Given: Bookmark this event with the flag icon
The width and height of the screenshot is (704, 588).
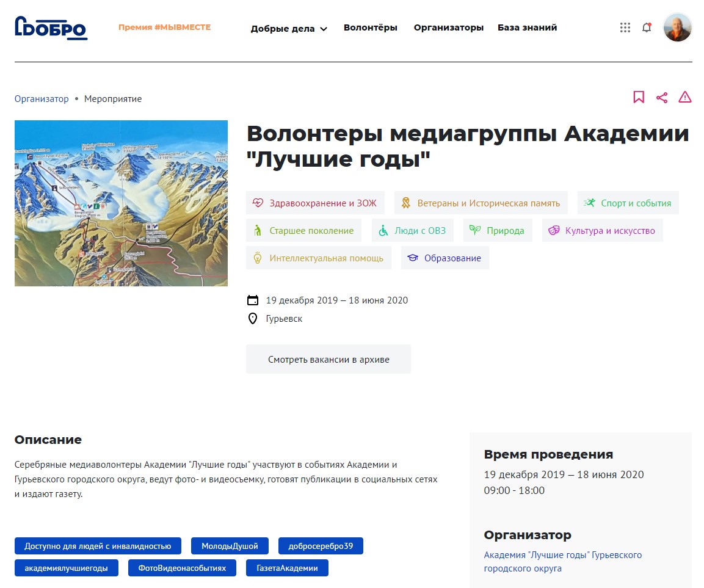Looking at the screenshot, I should [x=639, y=97].
